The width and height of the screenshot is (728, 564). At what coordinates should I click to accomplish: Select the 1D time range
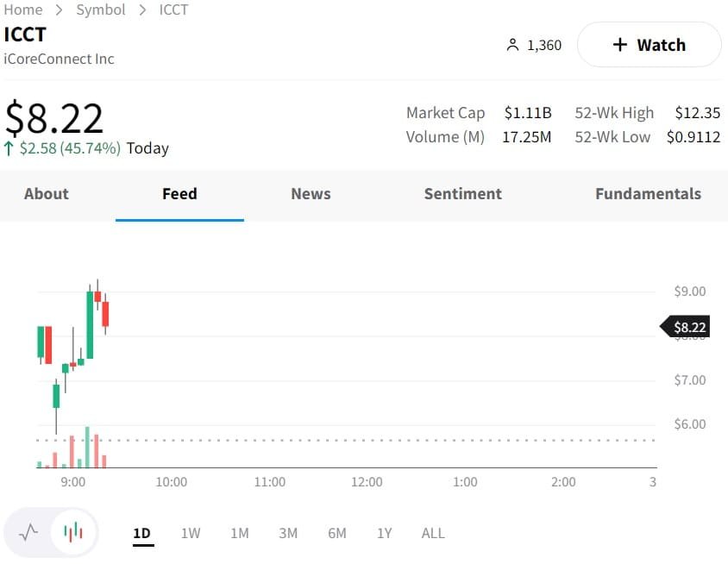tap(142, 533)
